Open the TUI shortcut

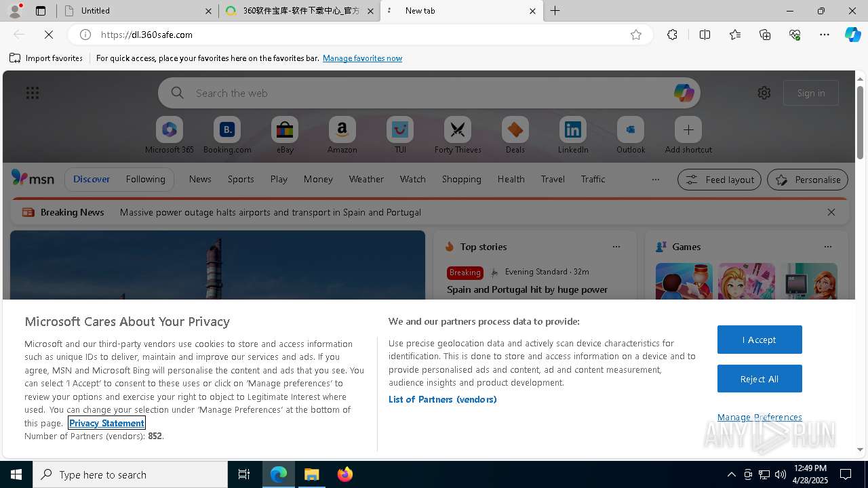[x=400, y=135]
